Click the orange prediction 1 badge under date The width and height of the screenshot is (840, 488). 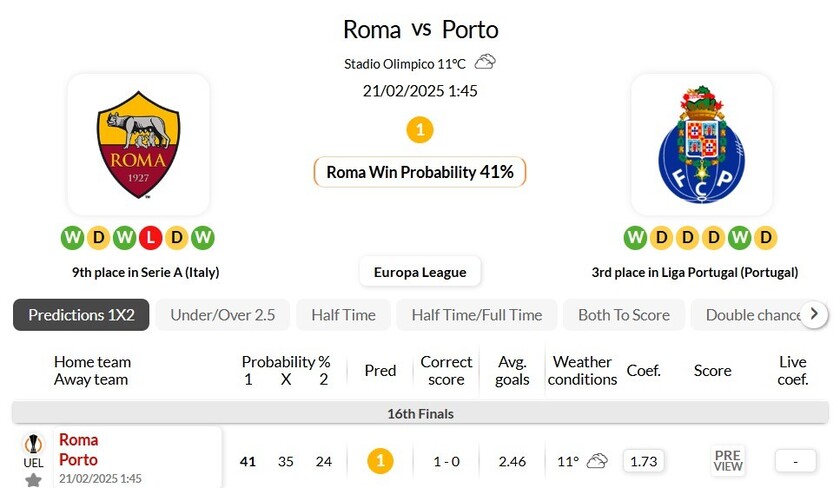[420, 130]
